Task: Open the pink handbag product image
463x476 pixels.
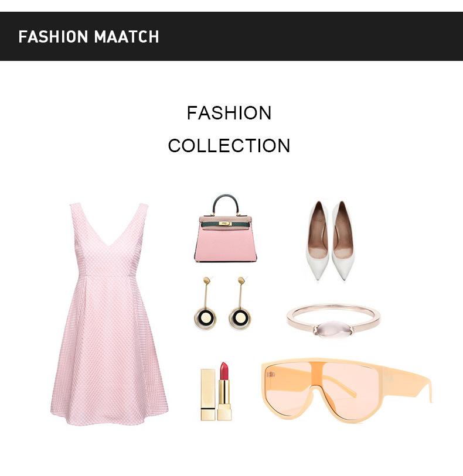Action: tap(225, 228)
